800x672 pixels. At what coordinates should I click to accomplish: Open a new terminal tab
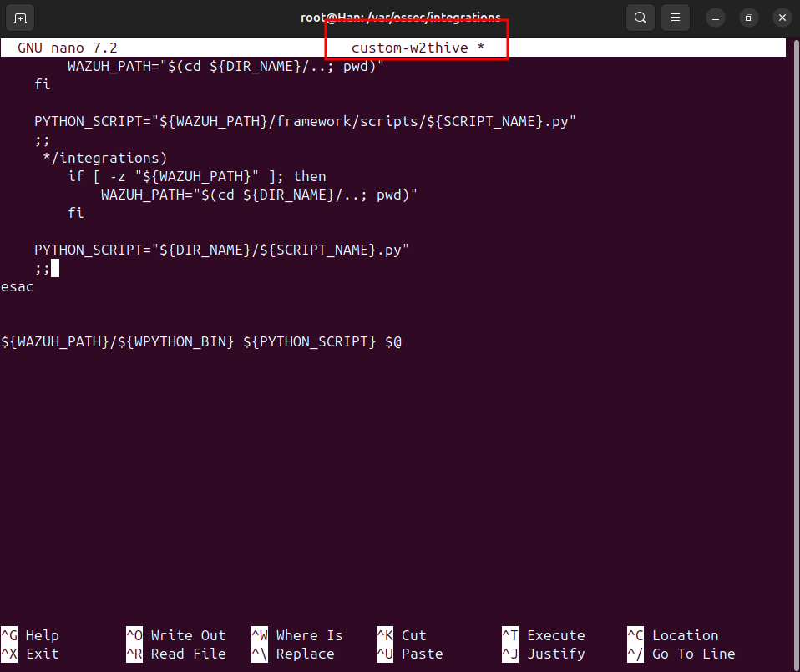[x=20, y=18]
